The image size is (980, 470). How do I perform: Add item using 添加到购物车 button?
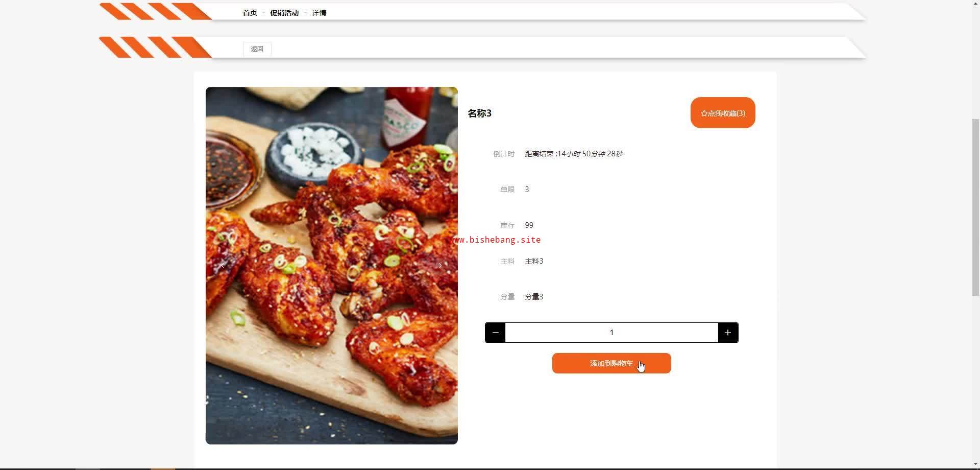coord(611,363)
